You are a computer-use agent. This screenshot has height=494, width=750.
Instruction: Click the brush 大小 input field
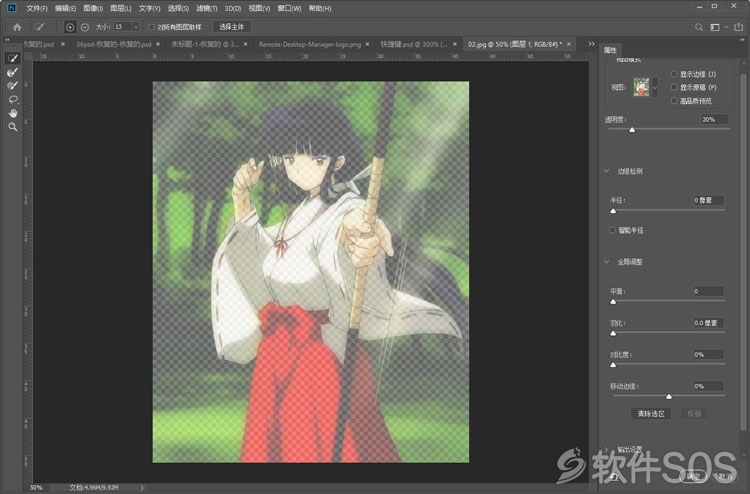[122, 27]
